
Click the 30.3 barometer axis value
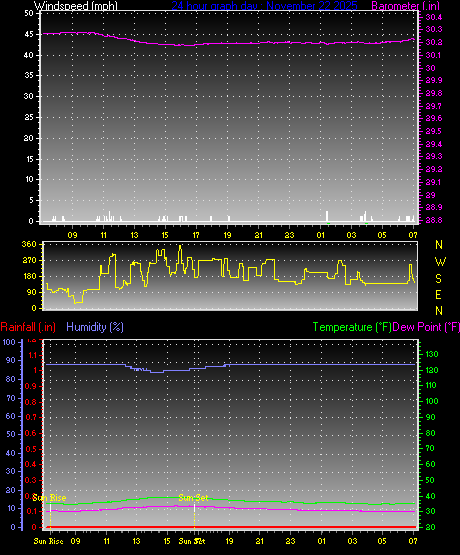coord(433,29)
